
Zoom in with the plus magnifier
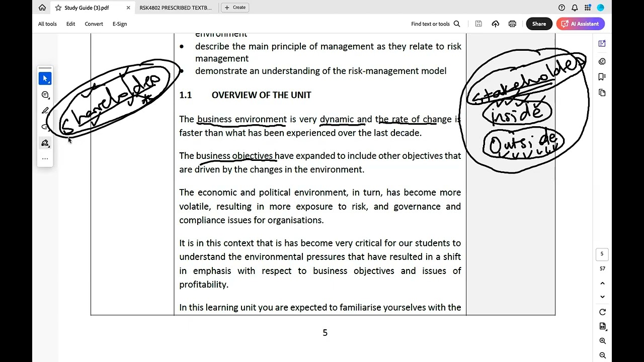(x=602, y=341)
